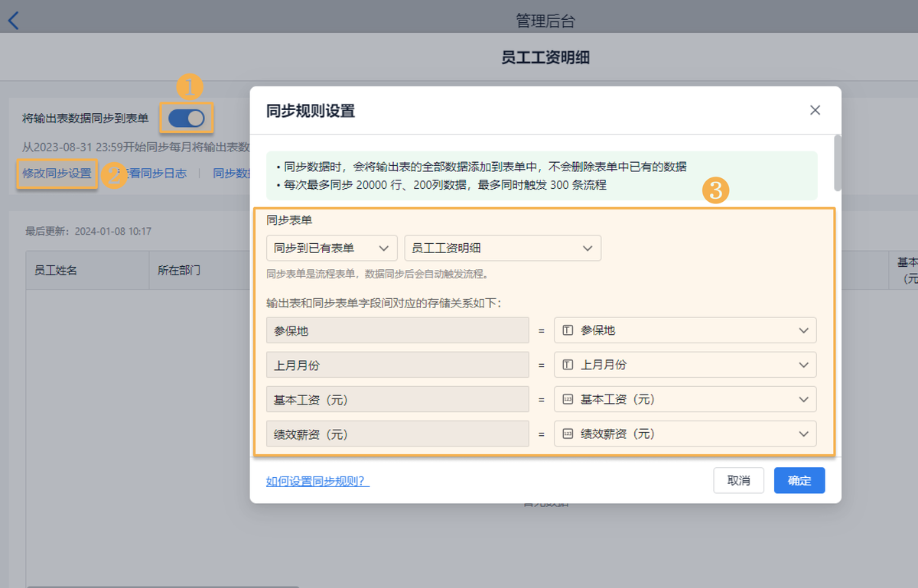Open 查看同步日志 link
The image size is (918, 588).
click(x=157, y=174)
